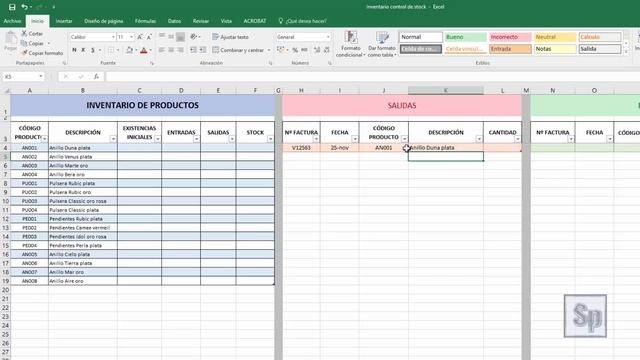This screenshot has width=640, height=360.
Task: Toggle Ajustar texto wrapping
Action: (x=231, y=37)
